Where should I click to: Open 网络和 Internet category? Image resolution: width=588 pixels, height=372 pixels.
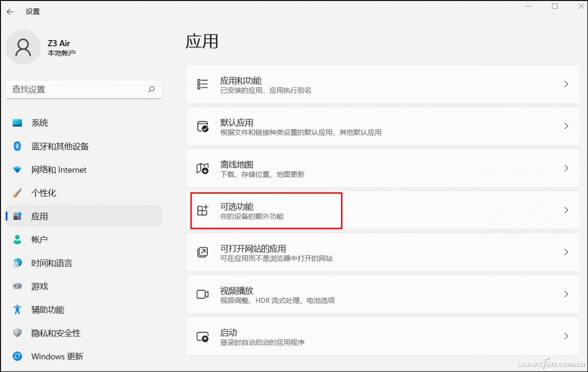[84, 170]
